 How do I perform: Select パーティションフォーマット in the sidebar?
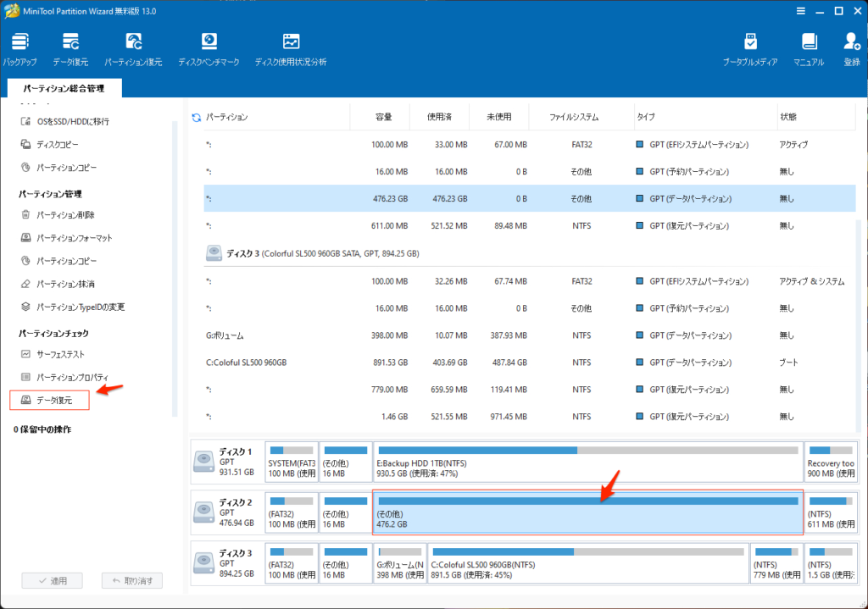click(74, 238)
